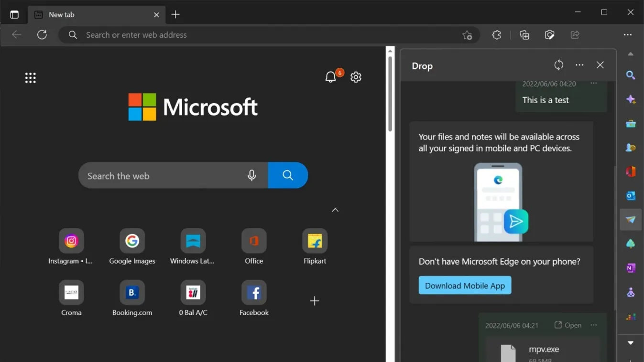Click the Share toolbar icon
Viewport: 644px width, 362px height.
575,35
